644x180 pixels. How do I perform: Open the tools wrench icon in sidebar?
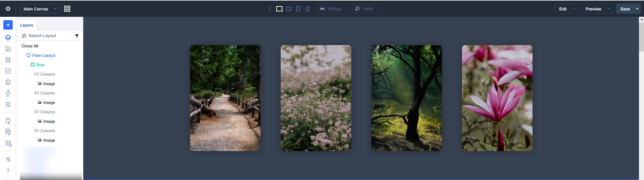(x=8, y=159)
